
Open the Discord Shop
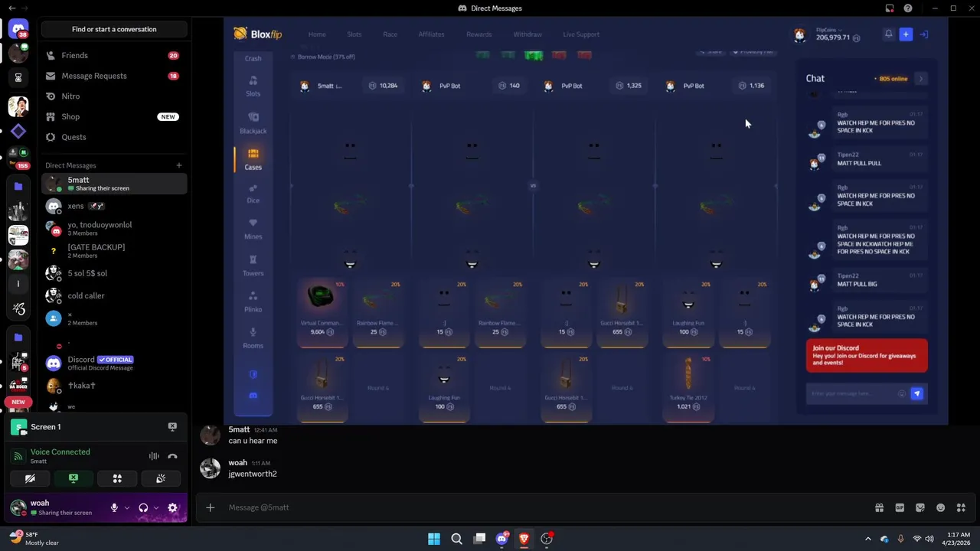click(x=114, y=116)
